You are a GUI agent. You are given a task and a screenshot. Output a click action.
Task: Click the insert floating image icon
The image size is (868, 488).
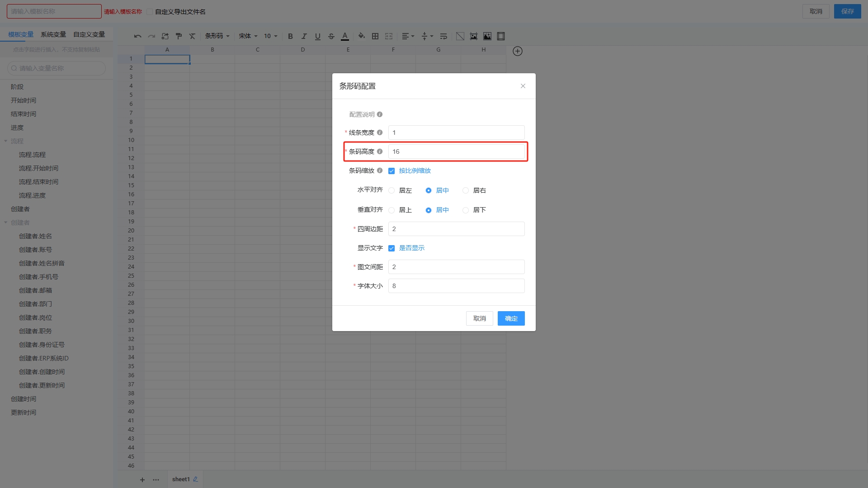click(x=474, y=36)
